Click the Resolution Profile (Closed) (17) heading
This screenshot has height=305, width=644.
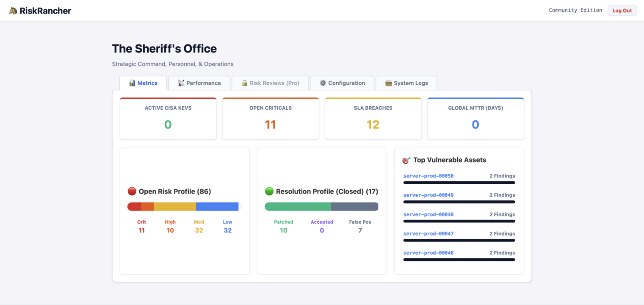tap(327, 191)
